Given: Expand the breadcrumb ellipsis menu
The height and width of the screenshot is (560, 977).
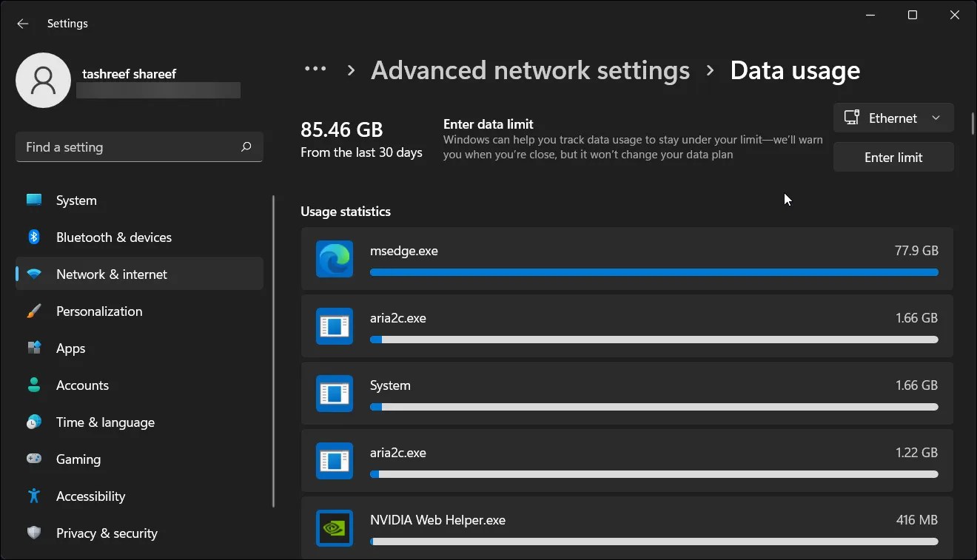Looking at the screenshot, I should click(x=315, y=69).
